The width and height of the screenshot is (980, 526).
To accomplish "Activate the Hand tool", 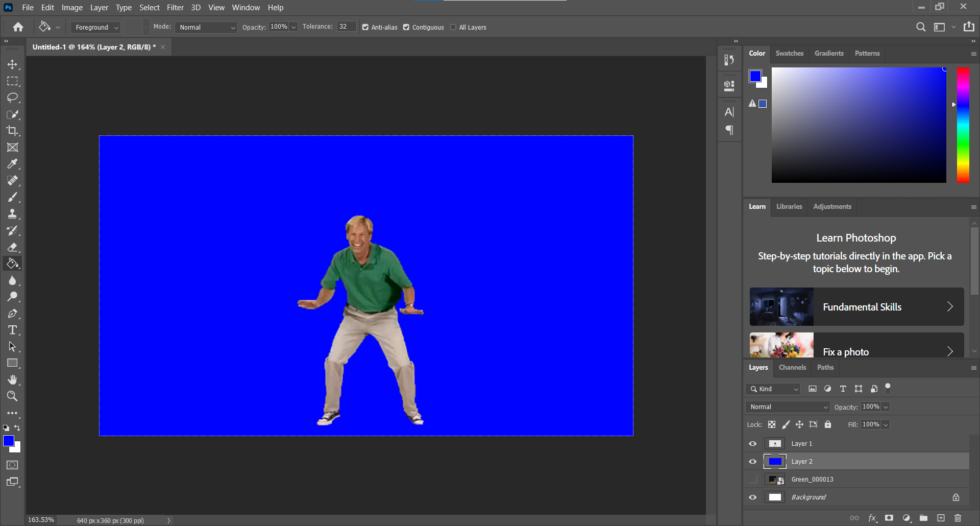I will [x=12, y=379].
